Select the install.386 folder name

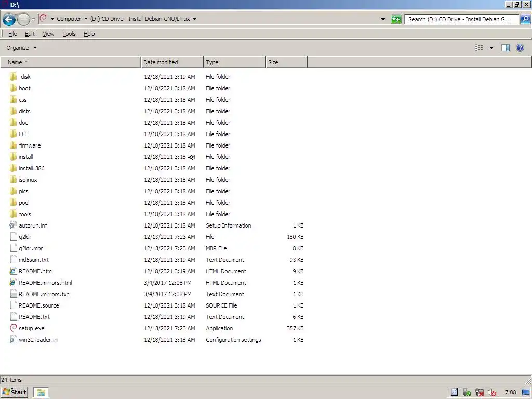coord(32,168)
